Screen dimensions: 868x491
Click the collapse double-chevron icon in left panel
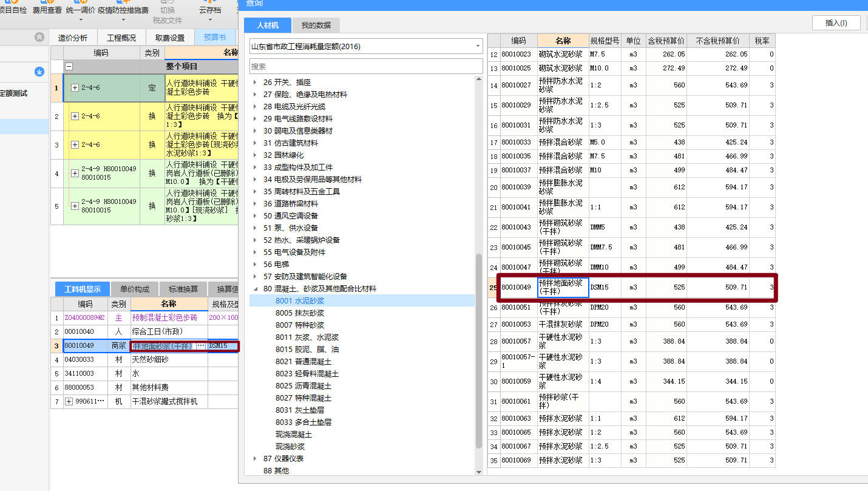[x=39, y=37]
